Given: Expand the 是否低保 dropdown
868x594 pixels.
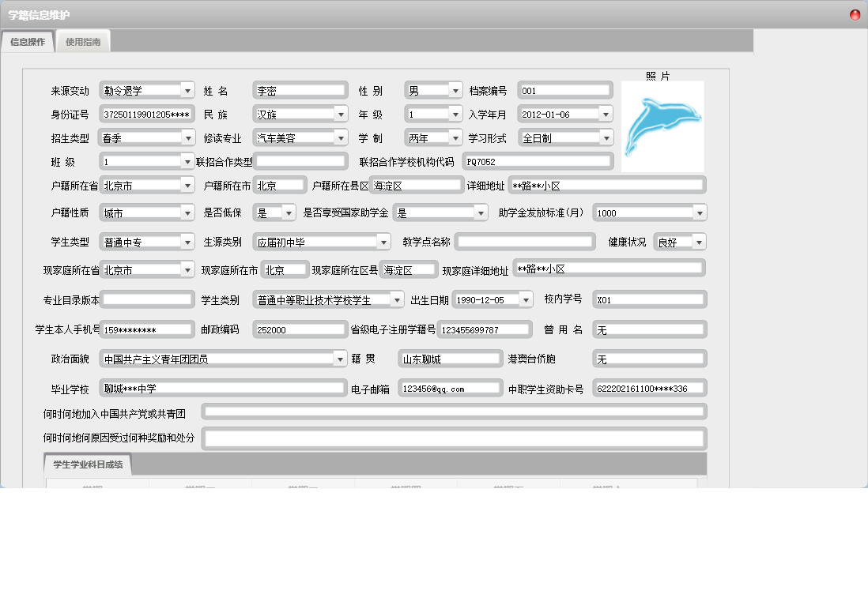Looking at the screenshot, I should tap(289, 212).
